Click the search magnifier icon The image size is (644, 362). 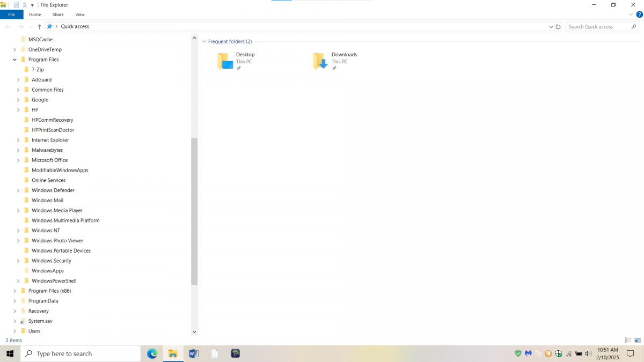tap(634, 26)
